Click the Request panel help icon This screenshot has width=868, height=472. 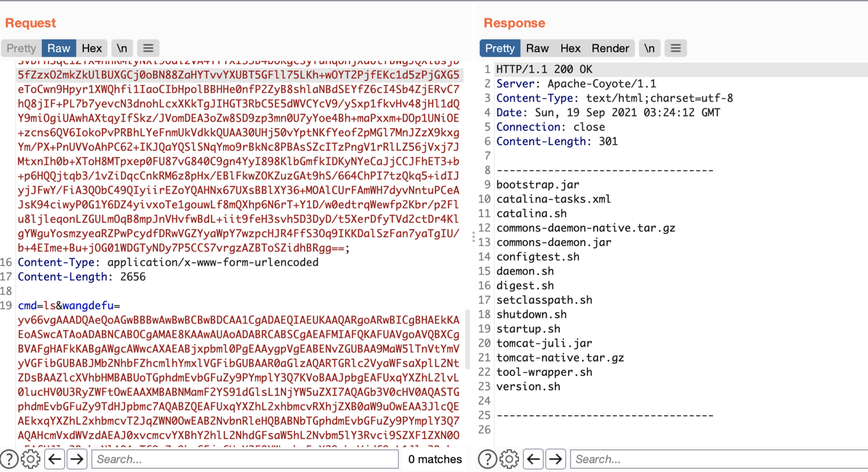[x=9, y=459]
